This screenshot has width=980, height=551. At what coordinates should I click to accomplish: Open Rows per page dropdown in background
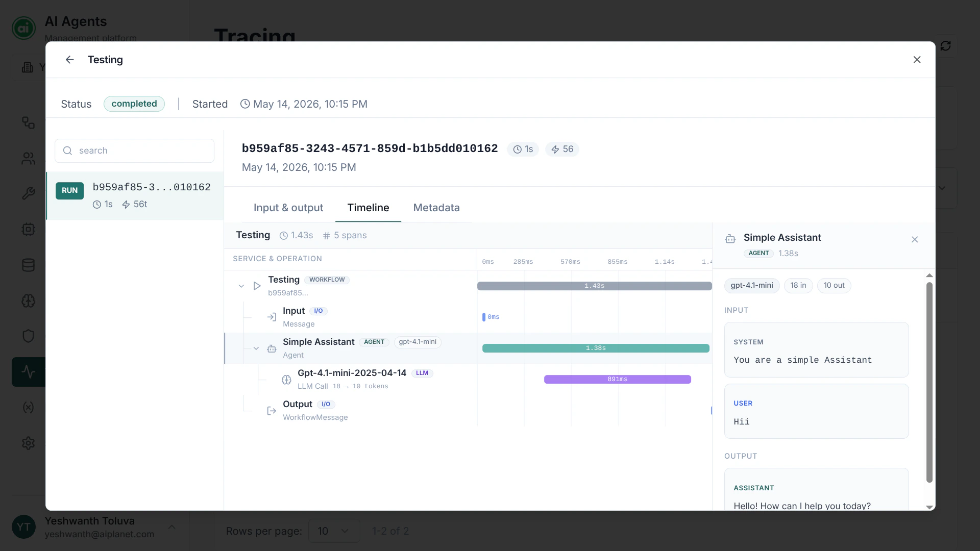[334, 531]
